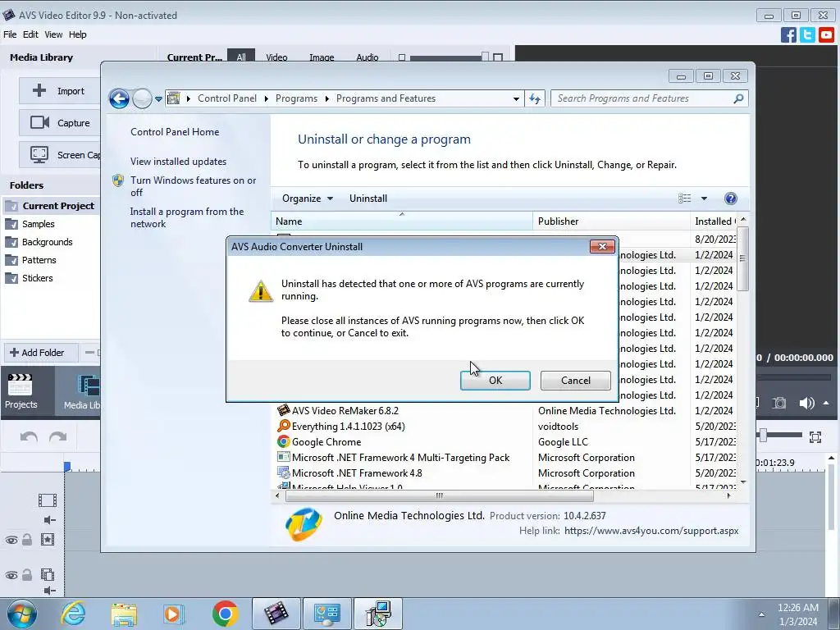Viewport: 840px width, 630px height.
Task: Select the Stickers folder
Action: point(30,279)
